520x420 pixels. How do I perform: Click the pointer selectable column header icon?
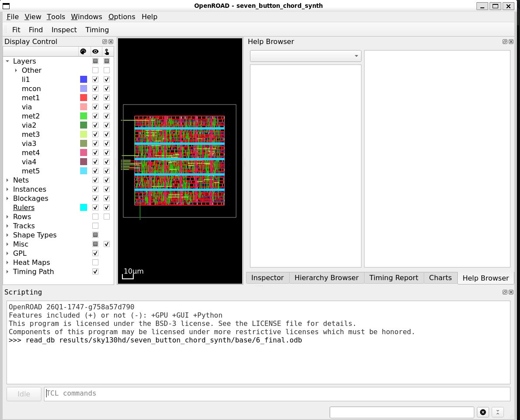pos(107,51)
